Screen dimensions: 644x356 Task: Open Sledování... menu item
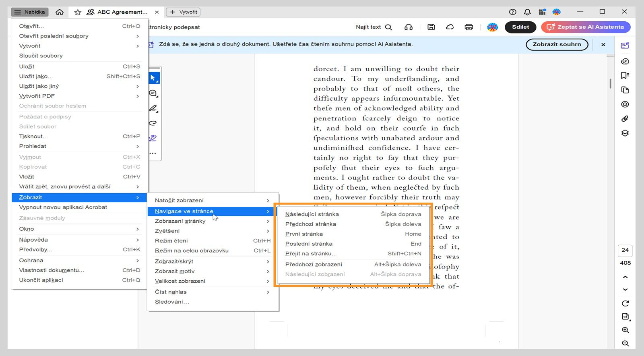coord(213,302)
